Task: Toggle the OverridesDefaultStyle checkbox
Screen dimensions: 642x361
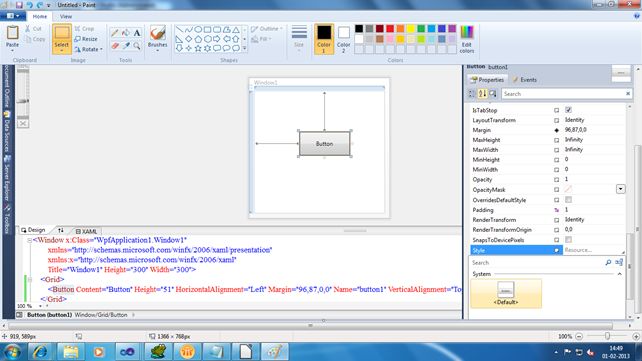Action: pos(568,200)
